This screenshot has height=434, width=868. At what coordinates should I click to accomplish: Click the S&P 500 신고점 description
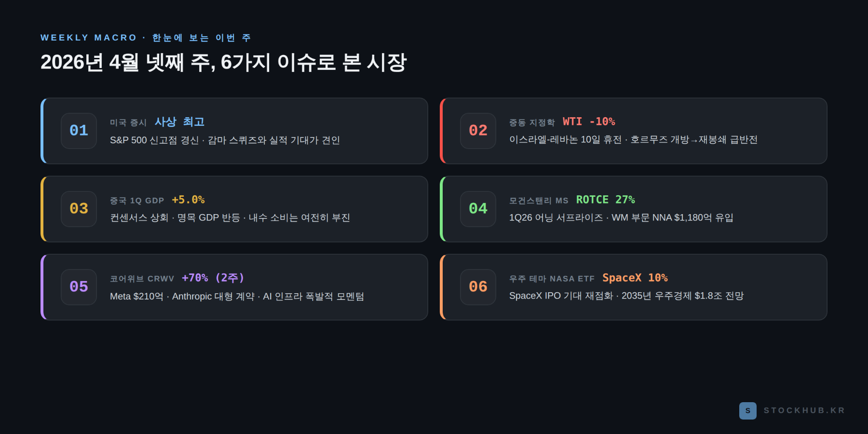click(x=225, y=140)
